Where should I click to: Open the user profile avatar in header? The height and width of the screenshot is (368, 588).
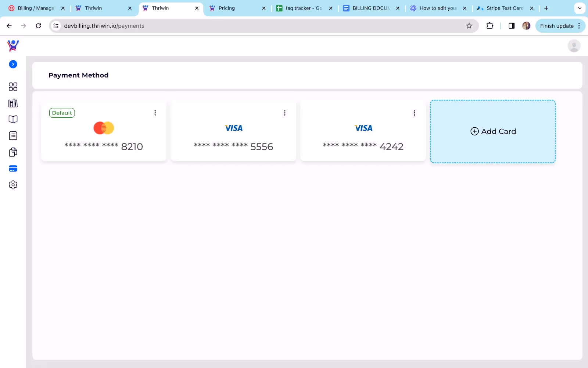(574, 46)
